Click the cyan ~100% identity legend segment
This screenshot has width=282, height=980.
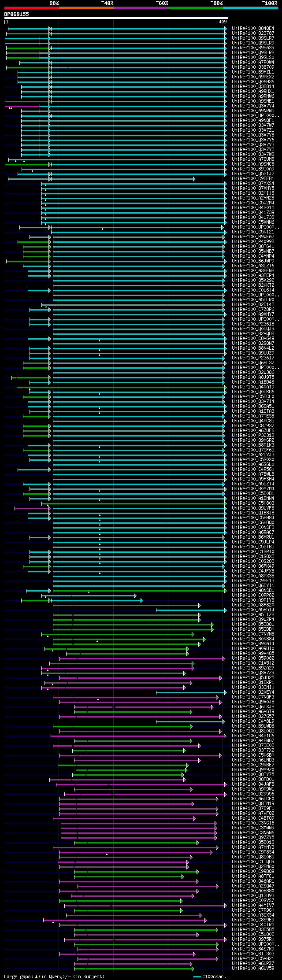(x=250, y=8)
